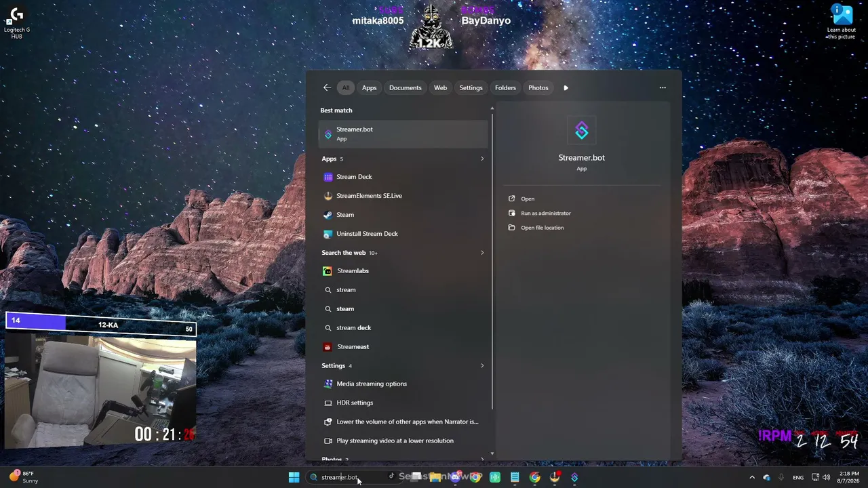Image resolution: width=868 pixels, height=488 pixels.
Task: Open Lower the volume when Narrator setting
Action: point(403,422)
